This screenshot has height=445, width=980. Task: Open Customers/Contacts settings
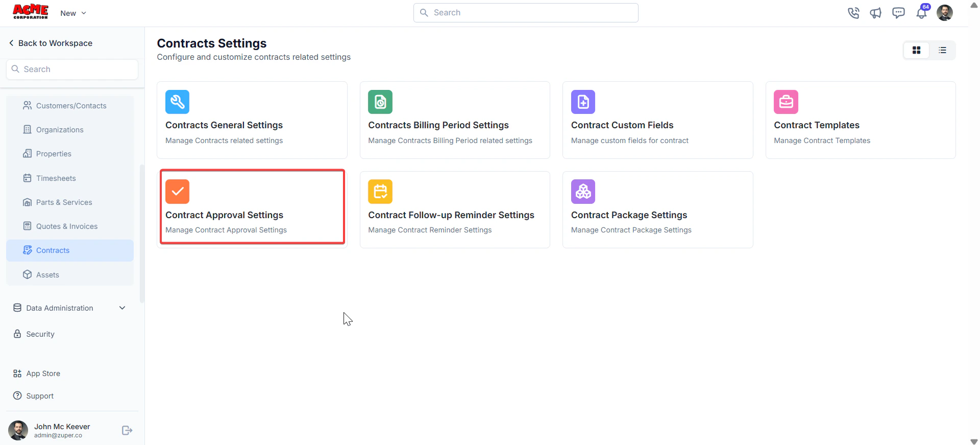70,106
